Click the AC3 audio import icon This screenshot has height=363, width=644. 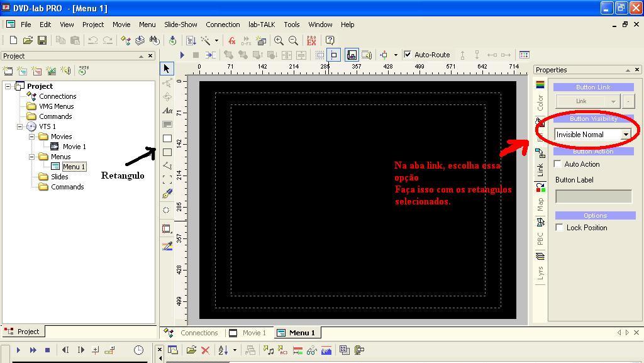click(283, 350)
